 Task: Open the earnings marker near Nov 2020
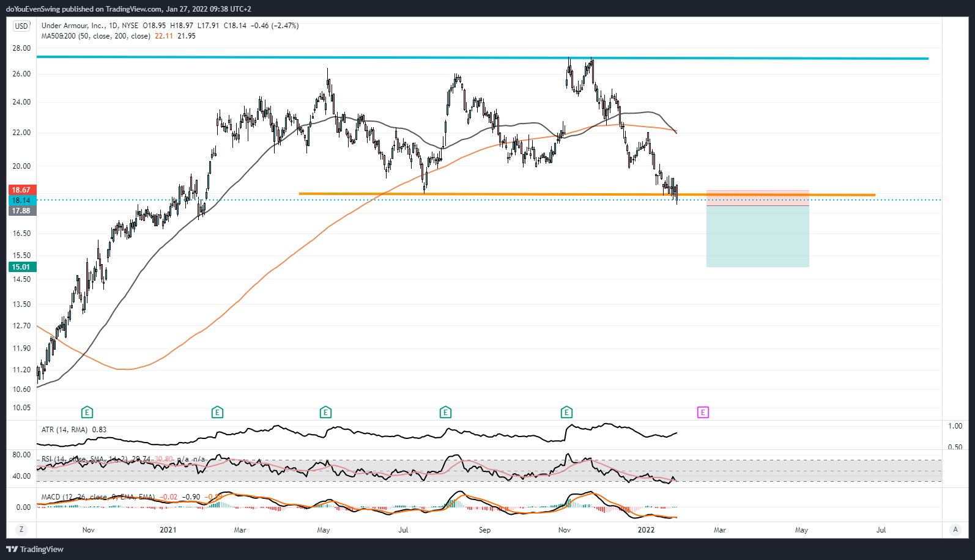(87, 413)
